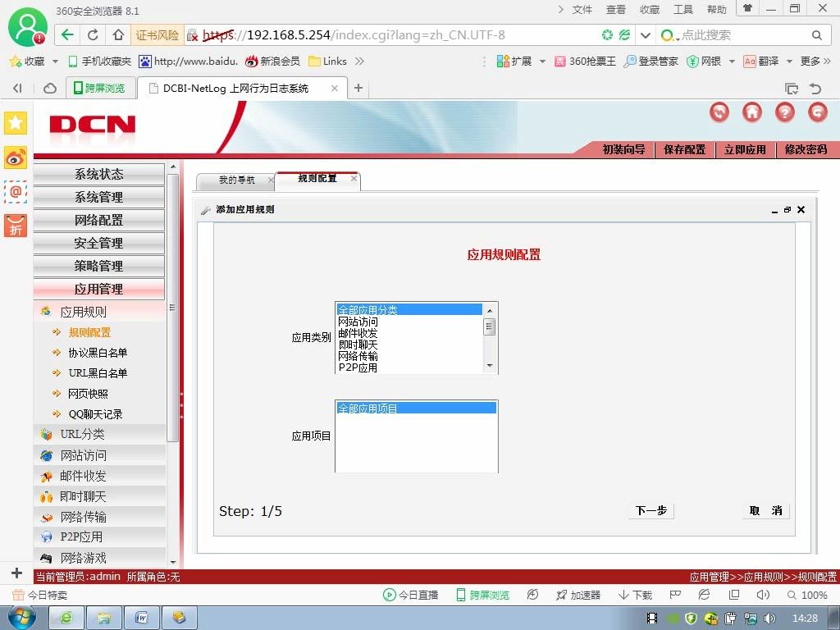The height and width of the screenshot is (630, 840).
Task: Click the DCN logout round icon
Action: click(818, 112)
